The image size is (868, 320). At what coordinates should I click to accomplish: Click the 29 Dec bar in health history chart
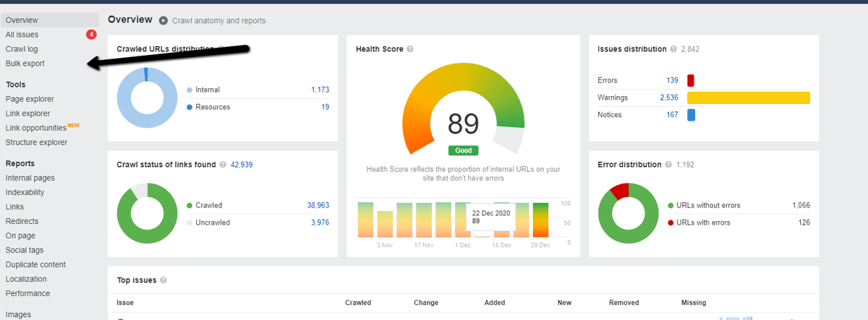click(x=541, y=220)
